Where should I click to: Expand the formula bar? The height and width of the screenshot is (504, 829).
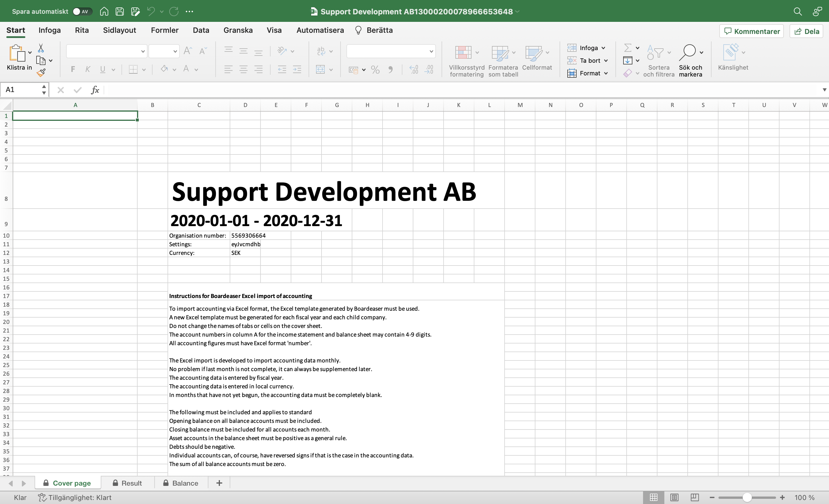coord(824,90)
